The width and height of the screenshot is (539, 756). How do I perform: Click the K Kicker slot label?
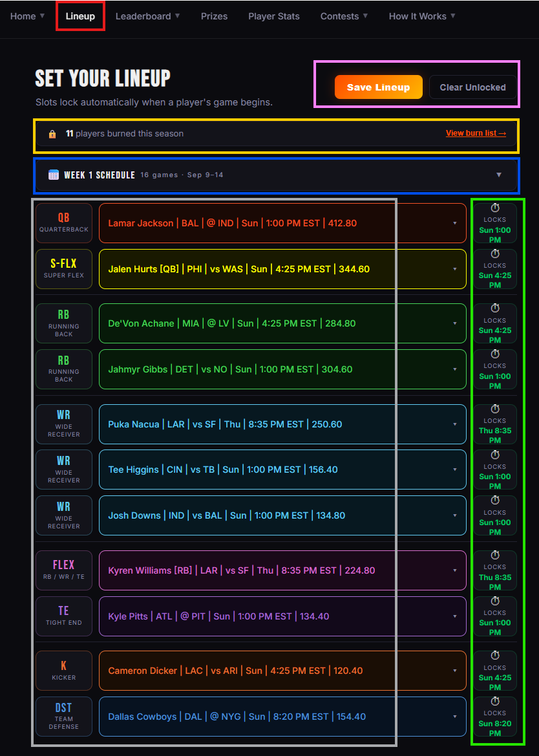coord(63,671)
